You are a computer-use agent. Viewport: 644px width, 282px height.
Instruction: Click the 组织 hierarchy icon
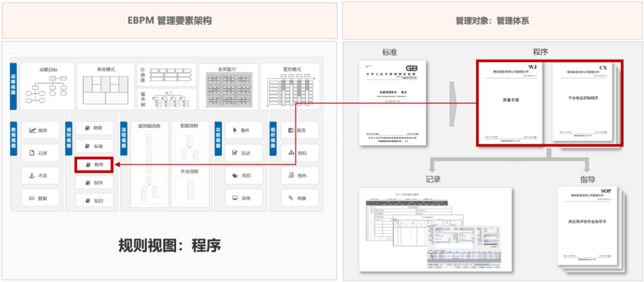[x=291, y=153]
